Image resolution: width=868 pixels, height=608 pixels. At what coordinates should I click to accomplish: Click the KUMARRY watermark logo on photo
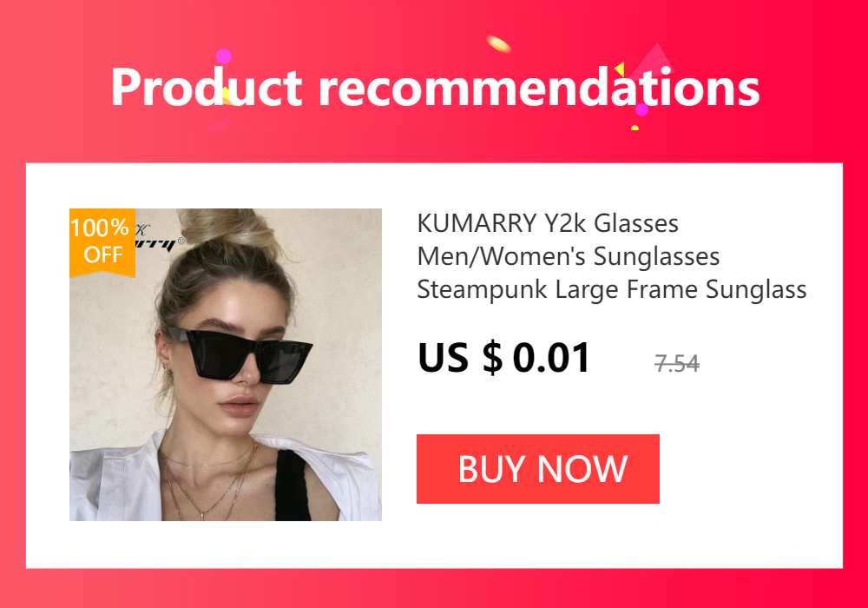tap(160, 237)
